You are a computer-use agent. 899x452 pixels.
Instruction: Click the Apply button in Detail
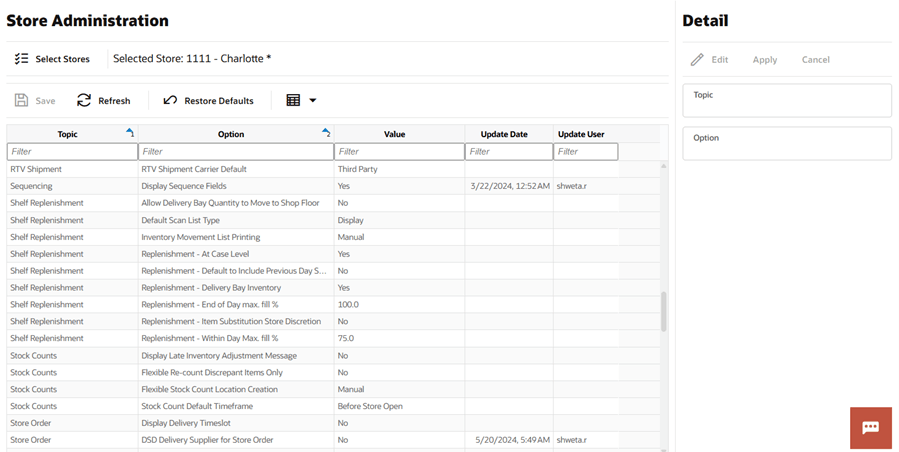tap(765, 60)
